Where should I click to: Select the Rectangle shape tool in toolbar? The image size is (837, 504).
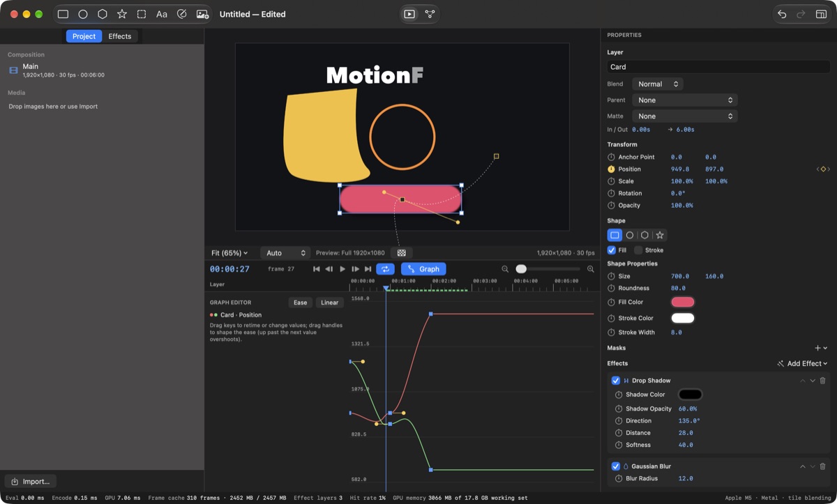63,14
